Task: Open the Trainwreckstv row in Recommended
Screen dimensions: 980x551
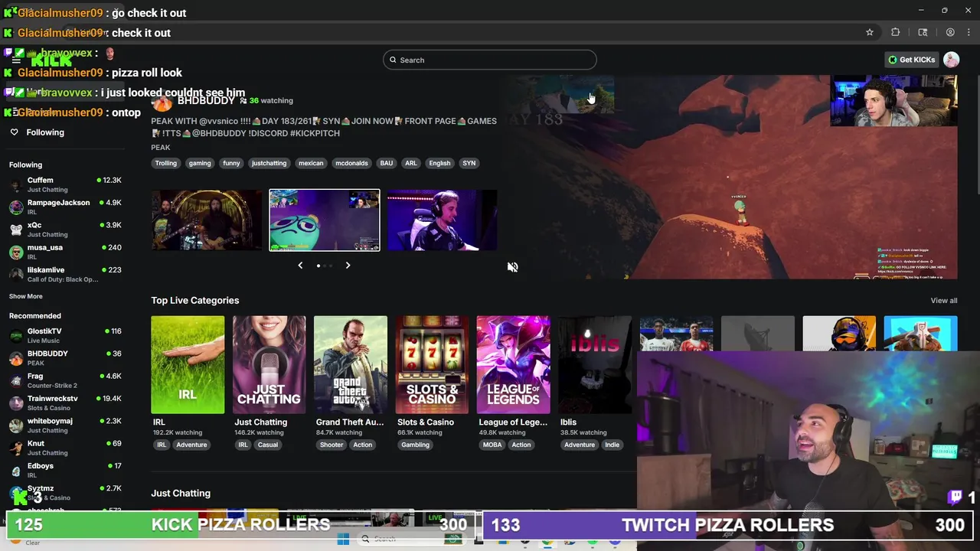Action: tap(65, 403)
